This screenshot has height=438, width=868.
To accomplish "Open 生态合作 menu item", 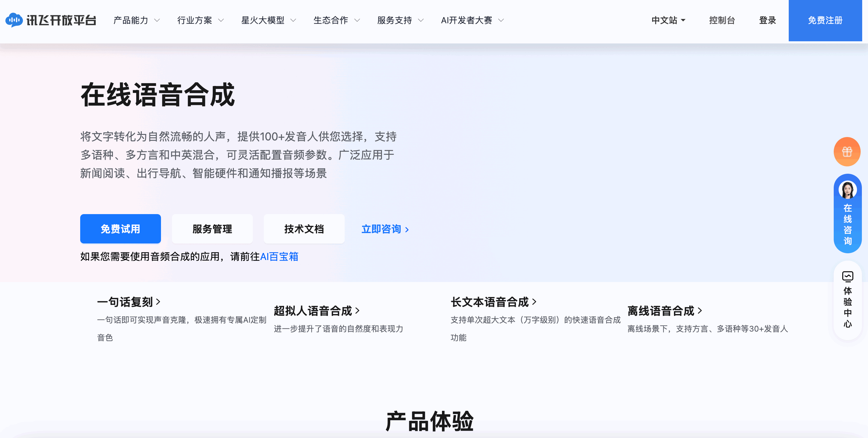I will click(331, 20).
